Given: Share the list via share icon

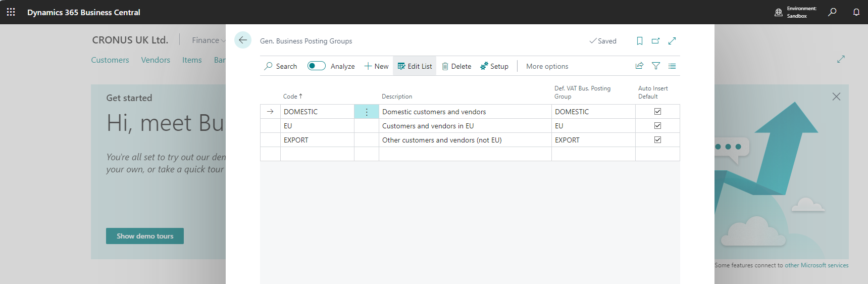Looking at the screenshot, I should [x=639, y=66].
